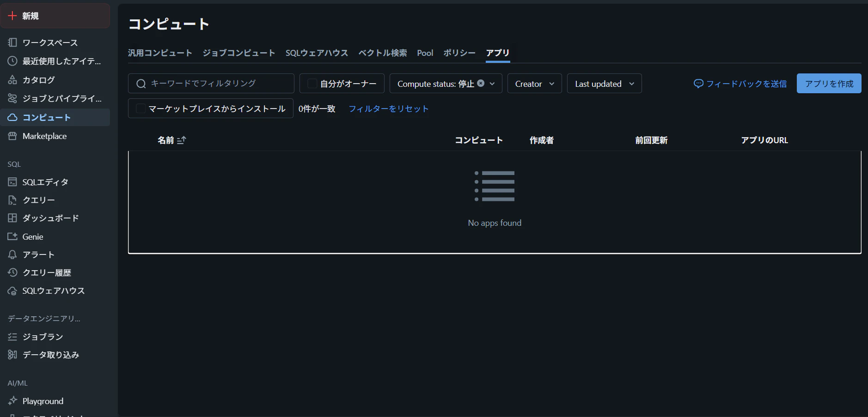The height and width of the screenshot is (417, 868).
Task: Open the Compute status dropdown chevron
Action: coord(492,84)
